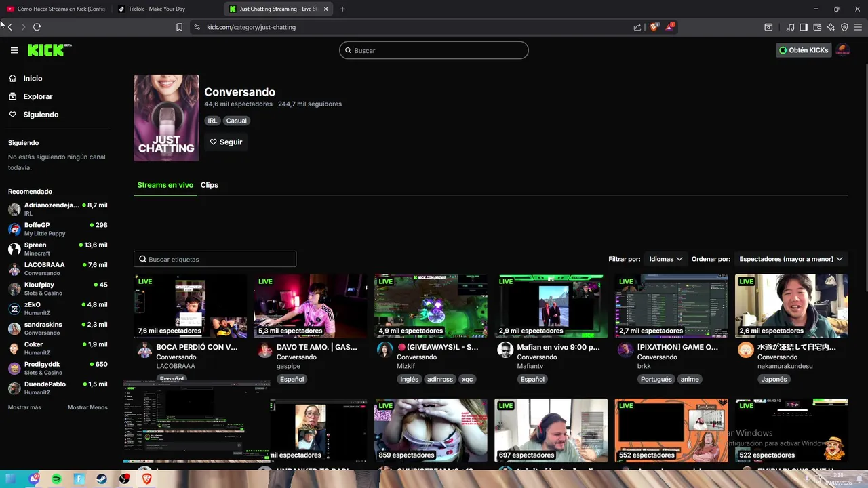The width and height of the screenshot is (868, 488).
Task: Select the Japonés tag
Action: (x=774, y=379)
